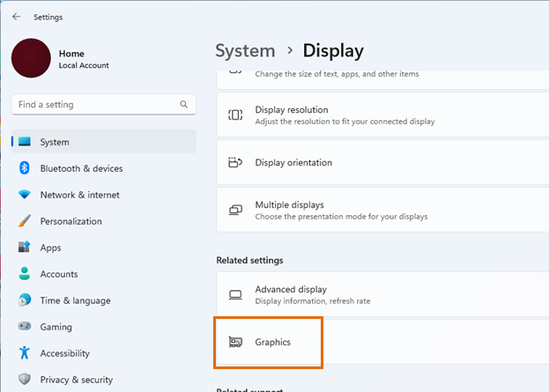Image resolution: width=549 pixels, height=392 pixels.
Task: Click the Home account profile picture
Action: (x=32, y=58)
